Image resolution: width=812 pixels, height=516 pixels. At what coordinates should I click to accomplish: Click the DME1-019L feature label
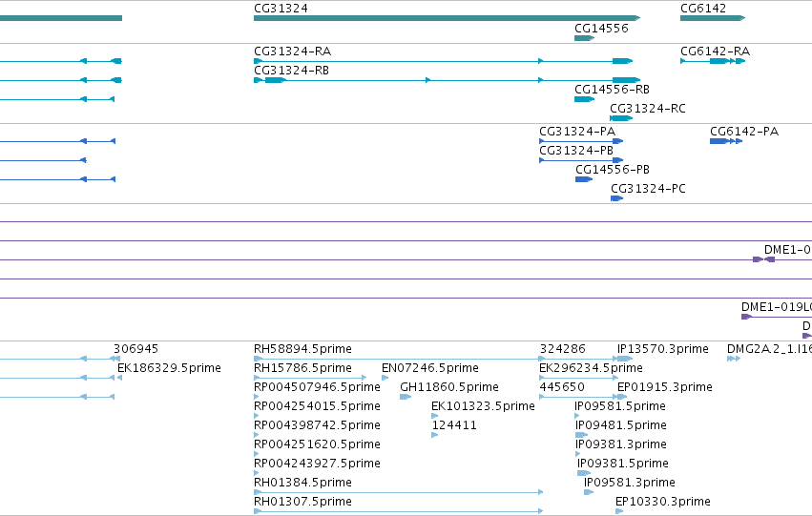pyautogui.click(x=777, y=307)
